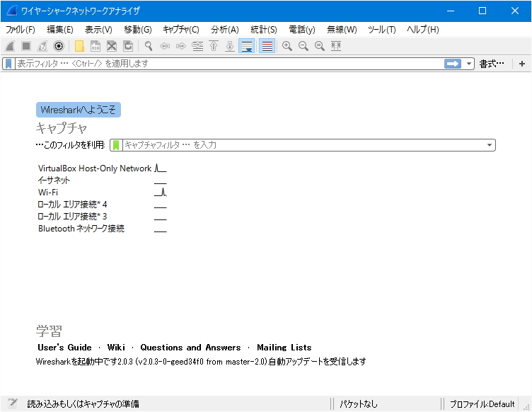Click the expert info icon in status bar
The height and width of the screenshot is (412, 532).
coord(13,404)
